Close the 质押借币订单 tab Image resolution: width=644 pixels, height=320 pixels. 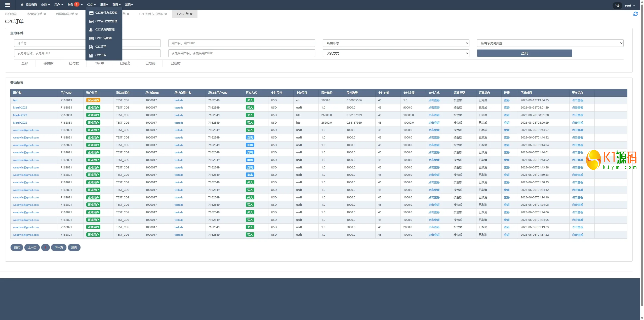coord(76,14)
